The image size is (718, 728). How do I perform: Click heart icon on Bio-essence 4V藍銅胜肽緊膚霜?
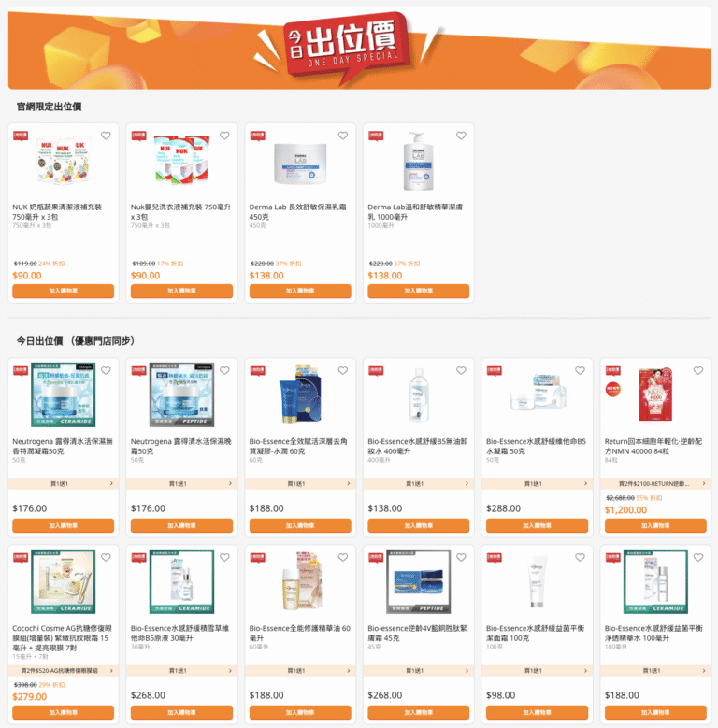(461, 558)
